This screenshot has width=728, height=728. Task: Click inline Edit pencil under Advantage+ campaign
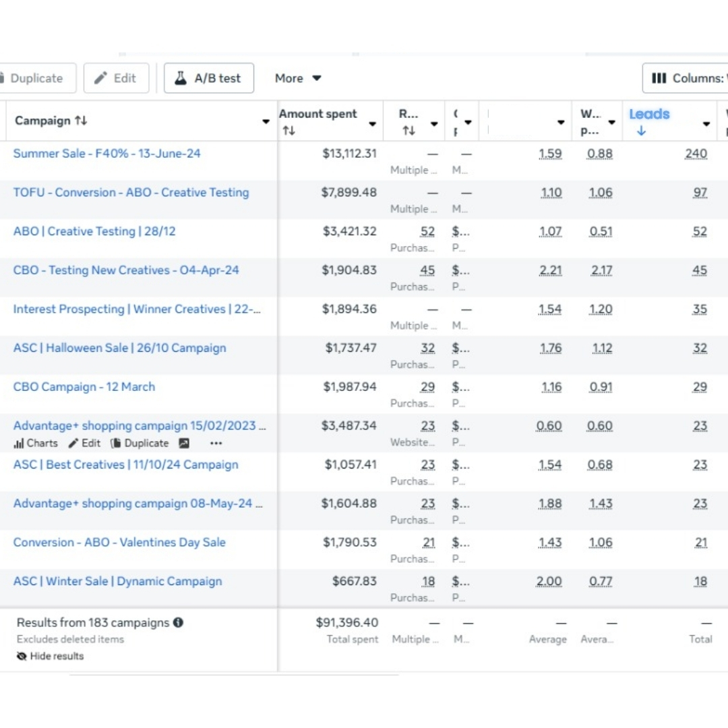[x=84, y=443]
